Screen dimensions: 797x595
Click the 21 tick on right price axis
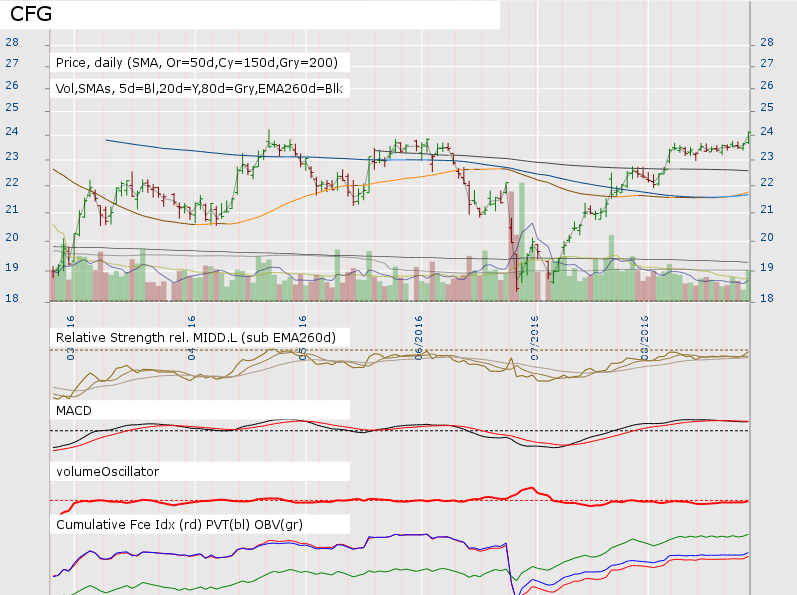767,210
